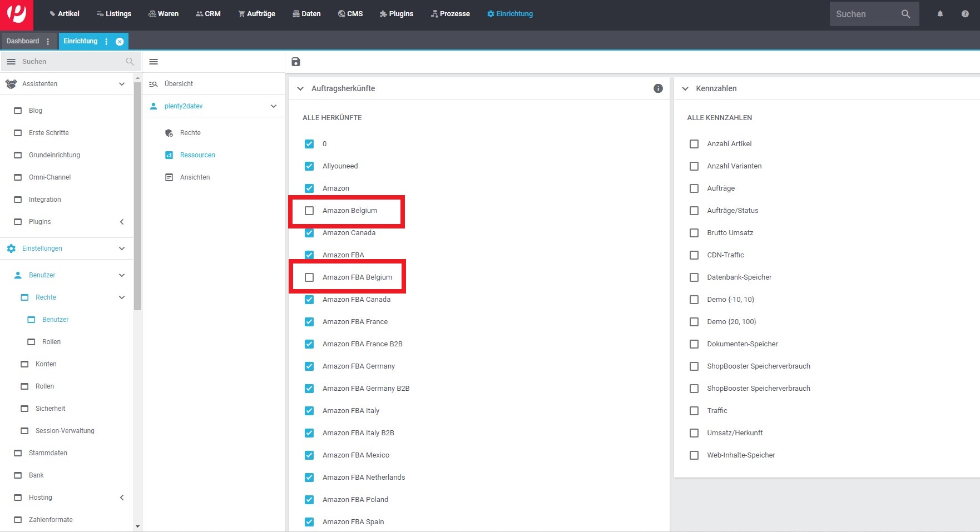
Task: Click the left sidebar vertical scrollbar
Action: (x=137, y=195)
